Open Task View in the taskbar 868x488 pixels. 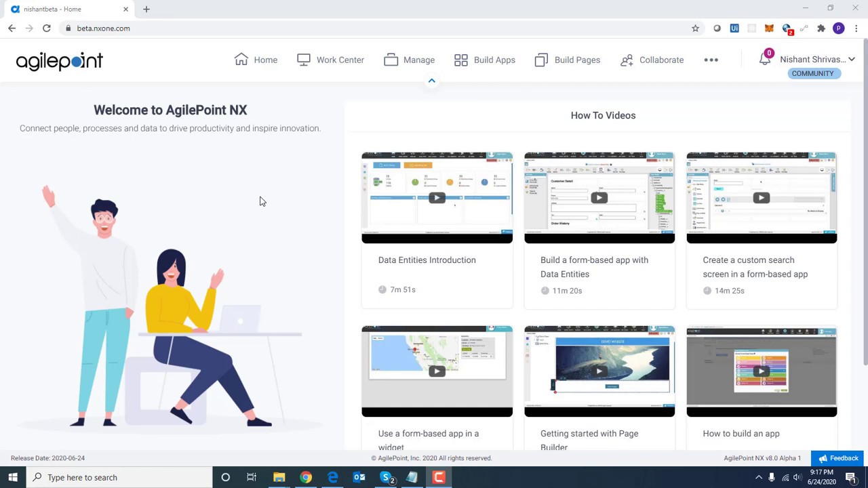[x=252, y=477]
